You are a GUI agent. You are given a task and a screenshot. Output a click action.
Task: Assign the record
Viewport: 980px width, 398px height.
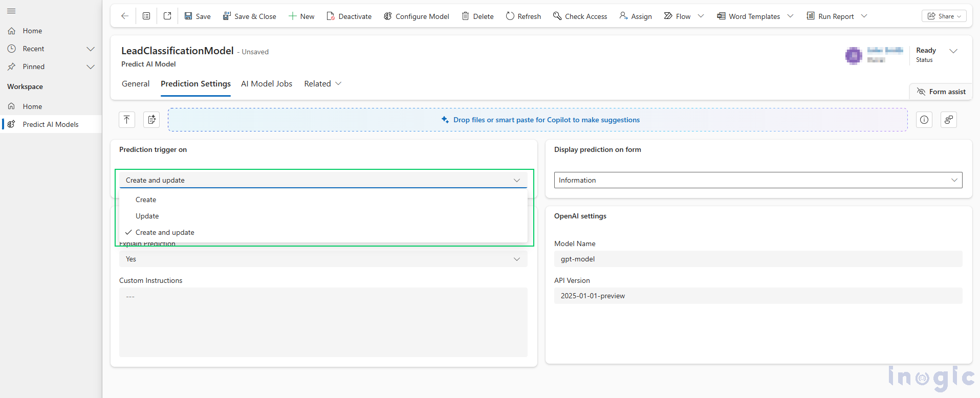click(x=636, y=16)
